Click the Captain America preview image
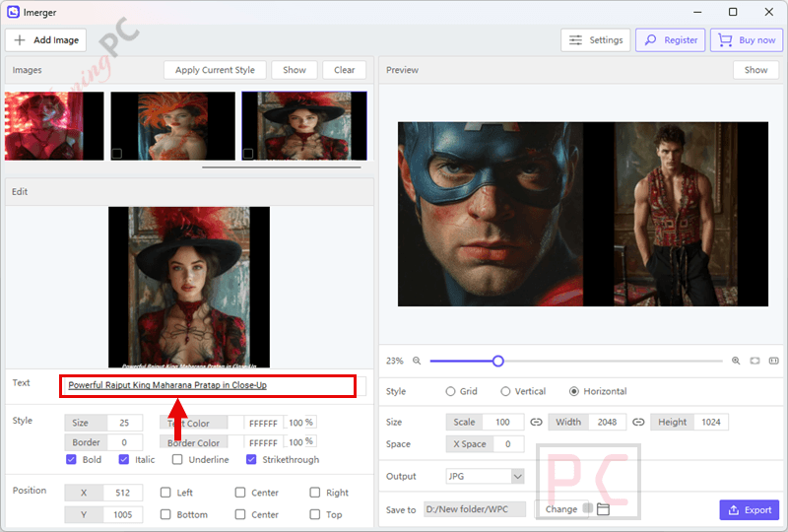Viewport: 788px width, 532px height. (x=491, y=214)
